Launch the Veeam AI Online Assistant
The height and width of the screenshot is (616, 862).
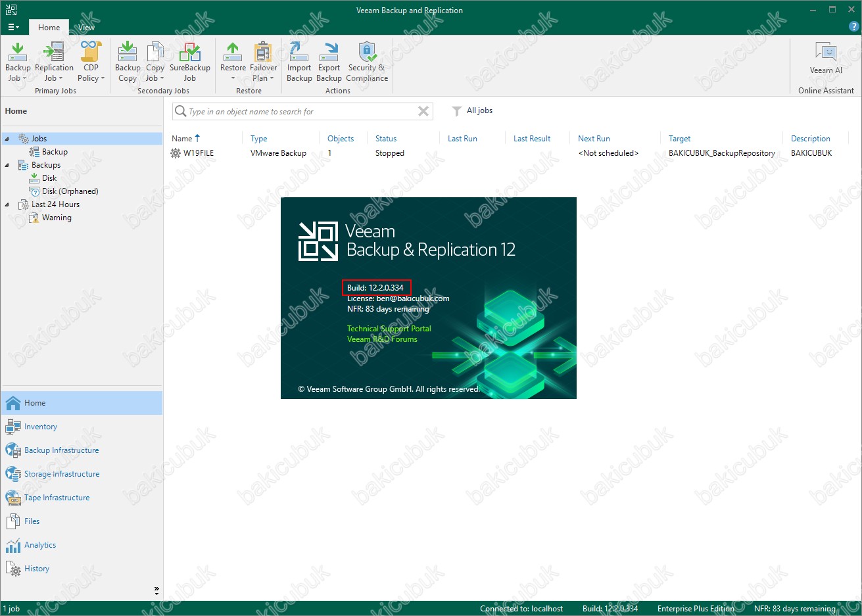pyautogui.click(x=826, y=58)
